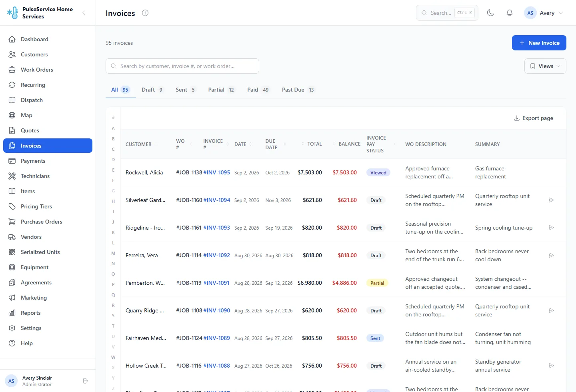Image resolution: width=576 pixels, height=392 pixels.
Task: Open Help page
Action: [48, 343]
